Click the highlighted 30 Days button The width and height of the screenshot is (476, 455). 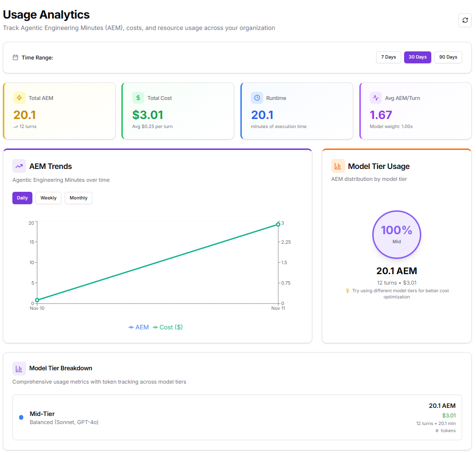(x=417, y=57)
